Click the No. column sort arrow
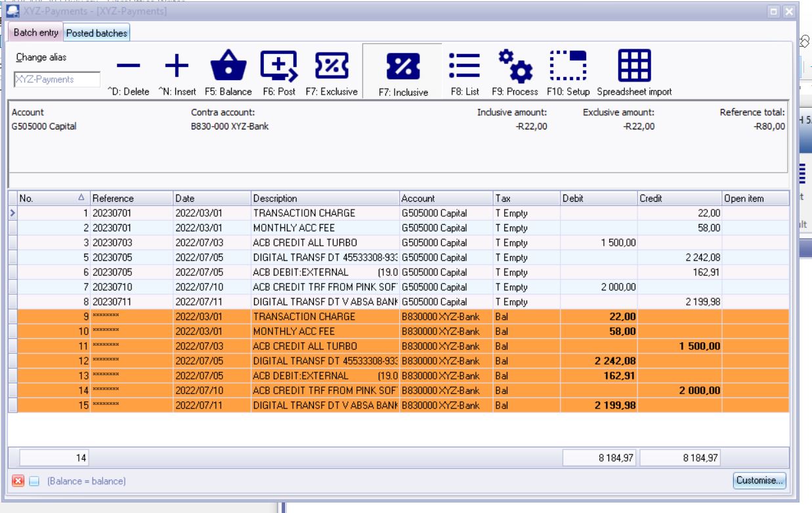 click(x=81, y=198)
